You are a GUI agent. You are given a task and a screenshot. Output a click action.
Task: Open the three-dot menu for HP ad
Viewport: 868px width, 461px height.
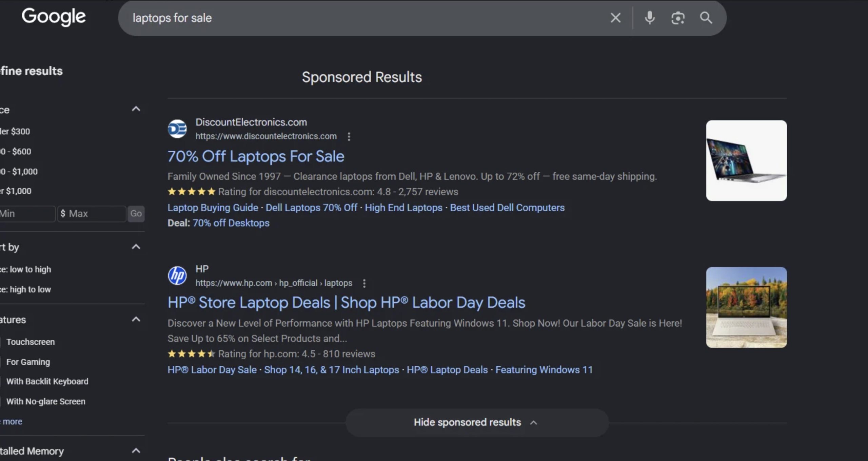[364, 283]
